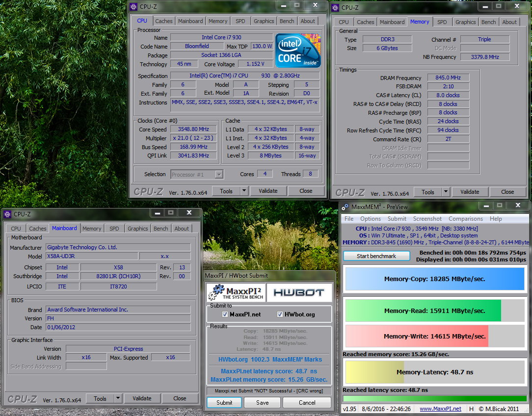Click Close button in Mainboard window
The height and width of the screenshot is (416, 532).
pyautogui.click(x=180, y=398)
